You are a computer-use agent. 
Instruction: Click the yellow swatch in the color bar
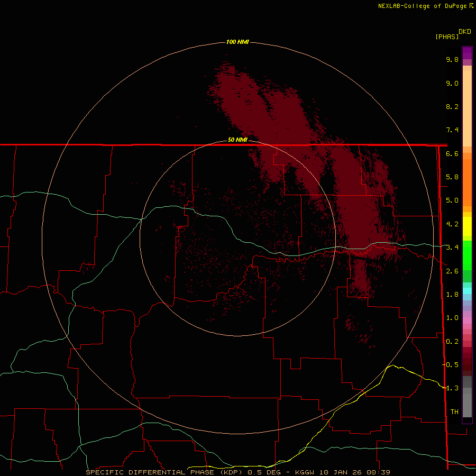pyautogui.click(x=467, y=226)
